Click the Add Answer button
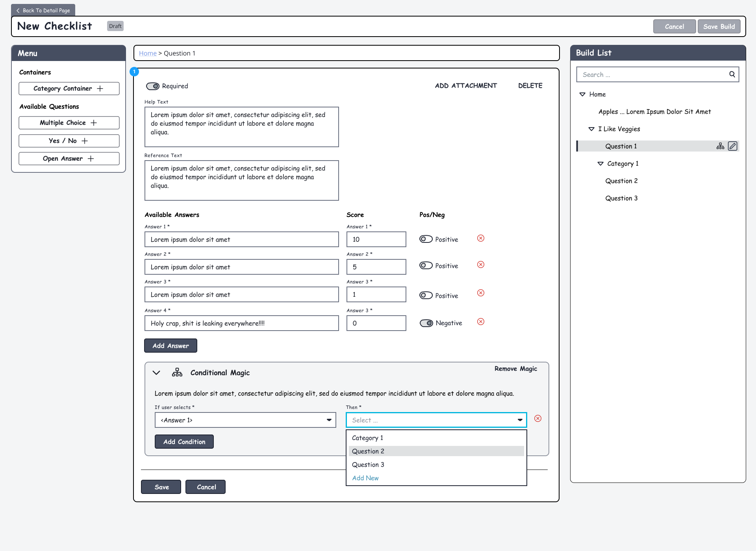756x551 pixels. tap(170, 346)
